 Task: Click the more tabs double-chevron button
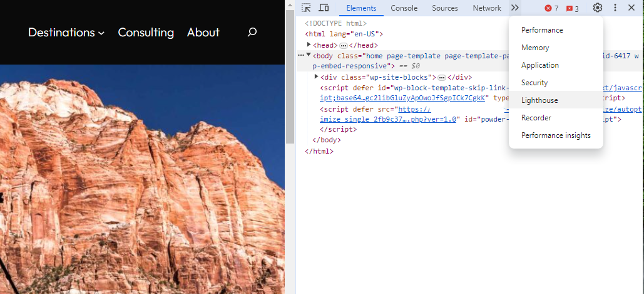(x=514, y=8)
